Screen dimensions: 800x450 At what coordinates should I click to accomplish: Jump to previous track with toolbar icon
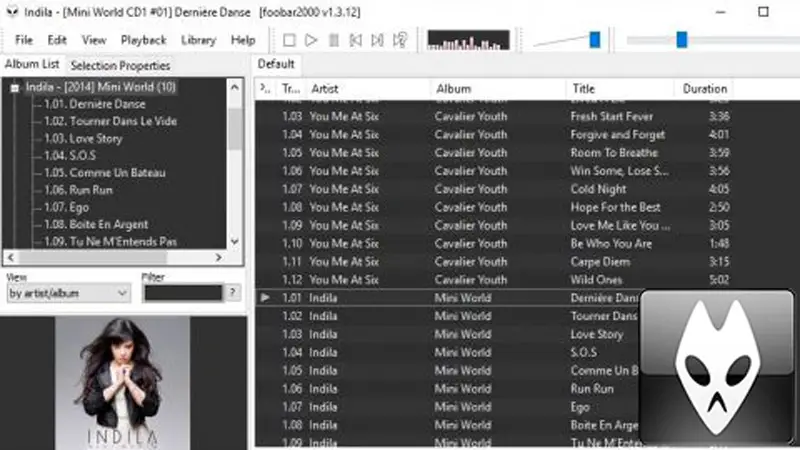click(356, 40)
